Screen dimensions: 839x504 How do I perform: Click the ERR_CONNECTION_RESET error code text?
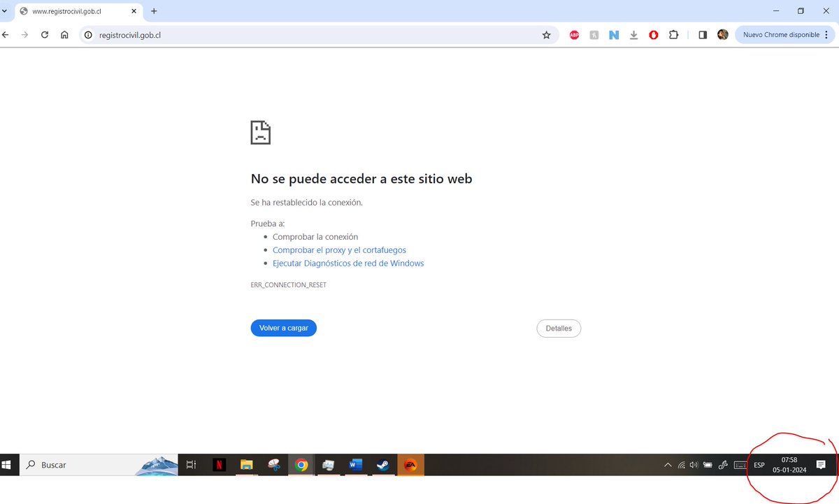click(x=289, y=285)
